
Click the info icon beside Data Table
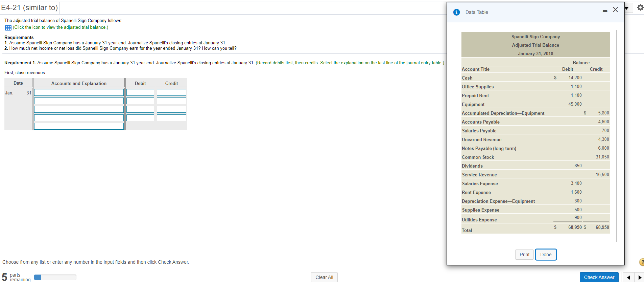tap(456, 12)
